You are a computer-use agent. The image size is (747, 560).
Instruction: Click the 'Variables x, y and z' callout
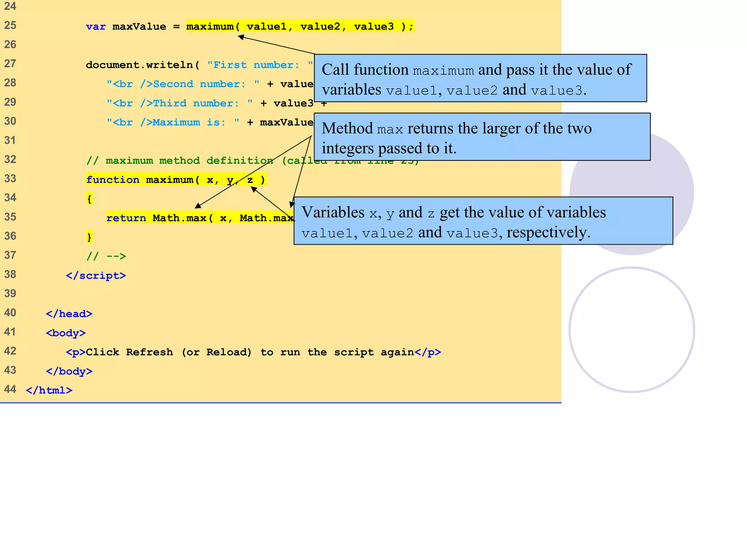point(483,221)
